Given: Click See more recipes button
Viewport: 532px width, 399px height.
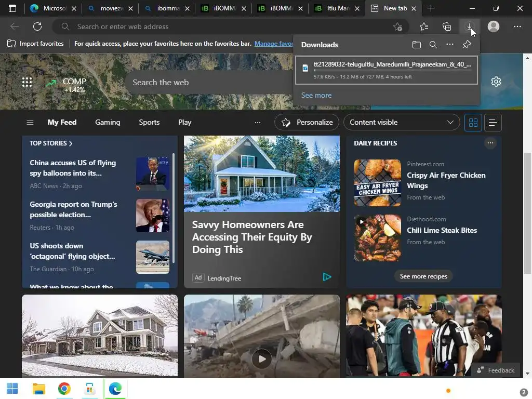Looking at the screenshot, I should click(x=423, y=276).
